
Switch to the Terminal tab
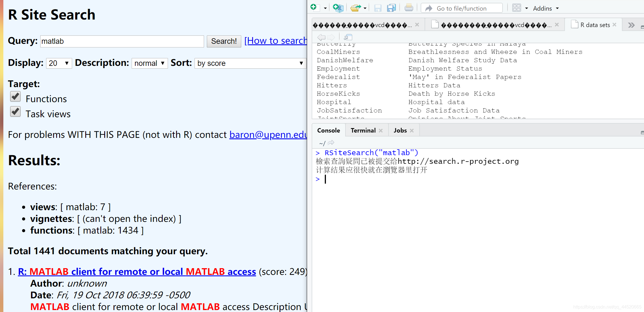(x=363, y=130)
